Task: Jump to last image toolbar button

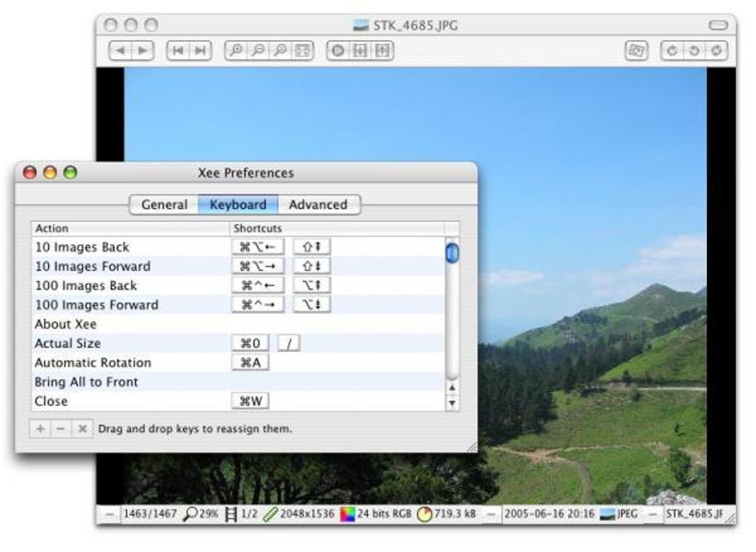Action: pos(200,50)
